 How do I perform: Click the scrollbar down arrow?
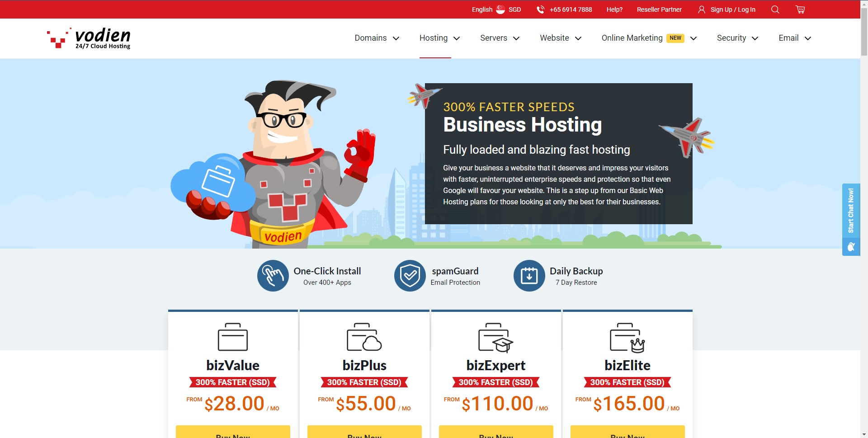(864, 434)
